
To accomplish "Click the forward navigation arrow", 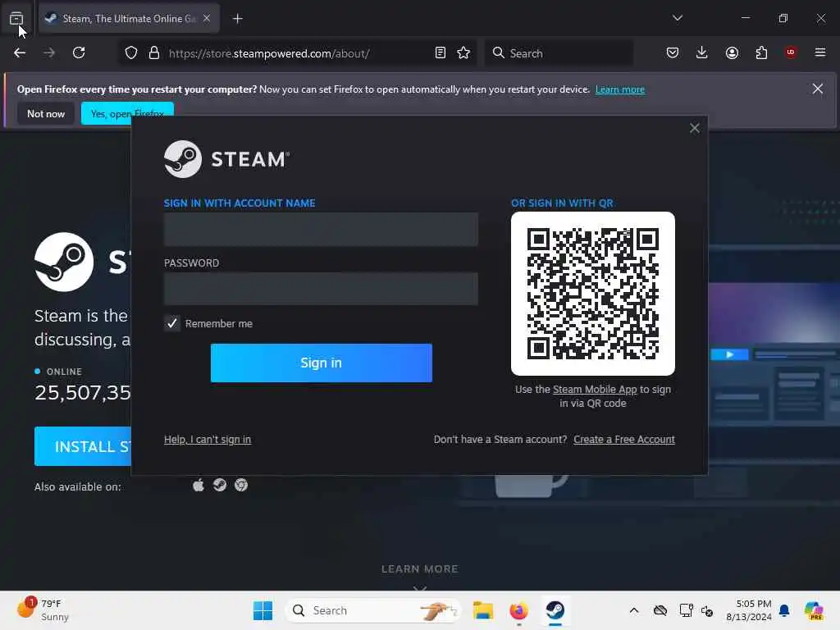I will click(49, 53).
